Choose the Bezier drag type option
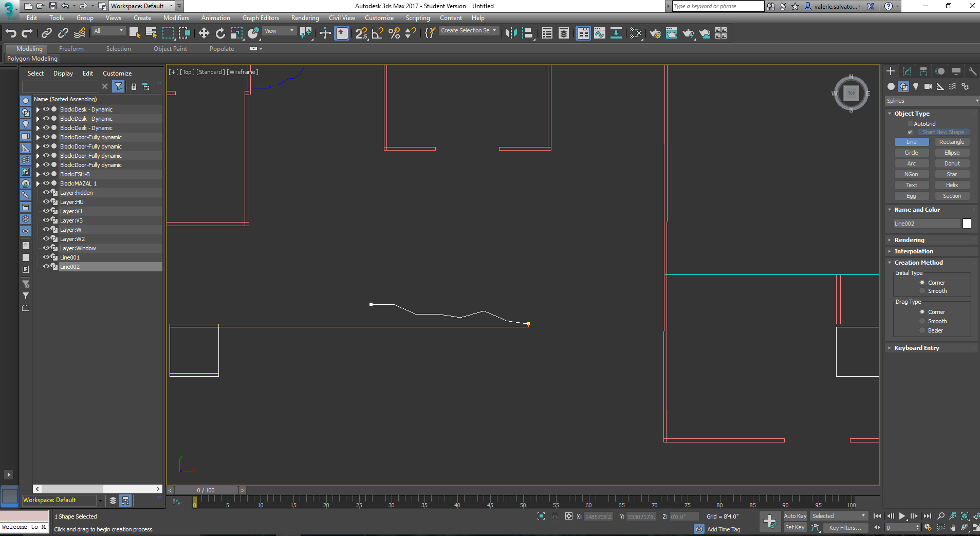Image resolution: width=980 pixels, height=536 pixels. [x=922, y=330]
